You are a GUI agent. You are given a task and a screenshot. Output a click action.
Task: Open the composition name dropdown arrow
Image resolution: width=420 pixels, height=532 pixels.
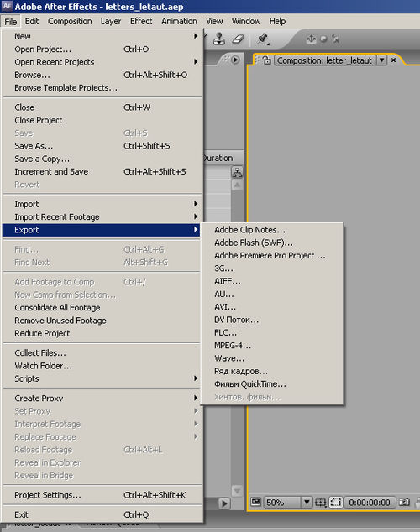pos(382,60)
